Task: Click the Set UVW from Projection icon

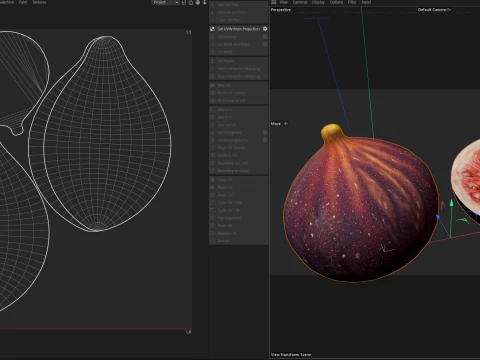Action: coord(212,29)
